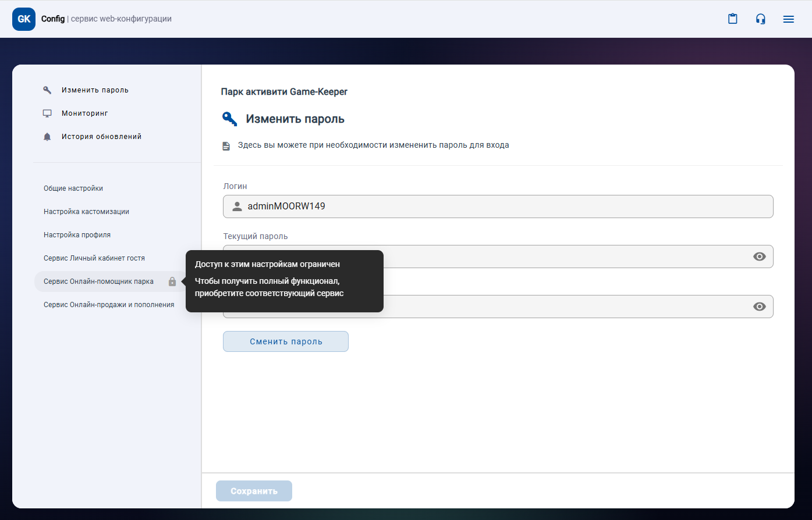Toggle visibility of the new password field
The image size is (812, 520).
[759, 307]
